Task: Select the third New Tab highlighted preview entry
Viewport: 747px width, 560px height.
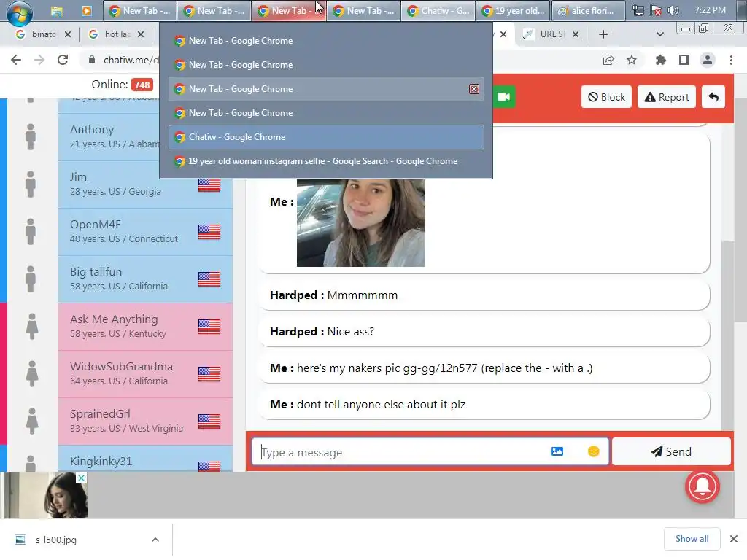Action: point(326,89)
